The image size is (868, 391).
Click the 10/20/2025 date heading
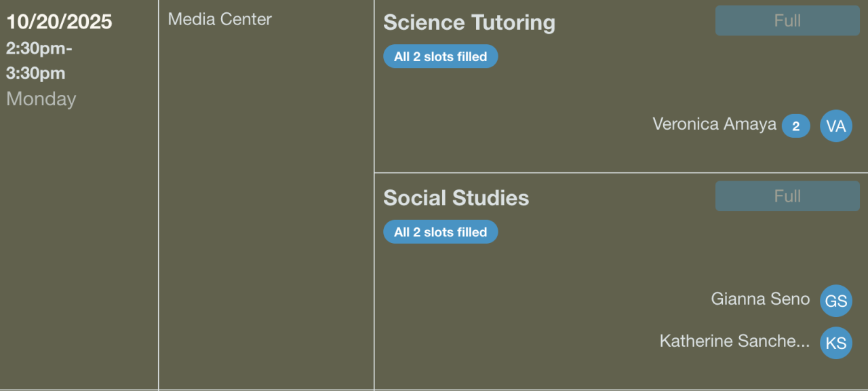click(x=59, y=22)
